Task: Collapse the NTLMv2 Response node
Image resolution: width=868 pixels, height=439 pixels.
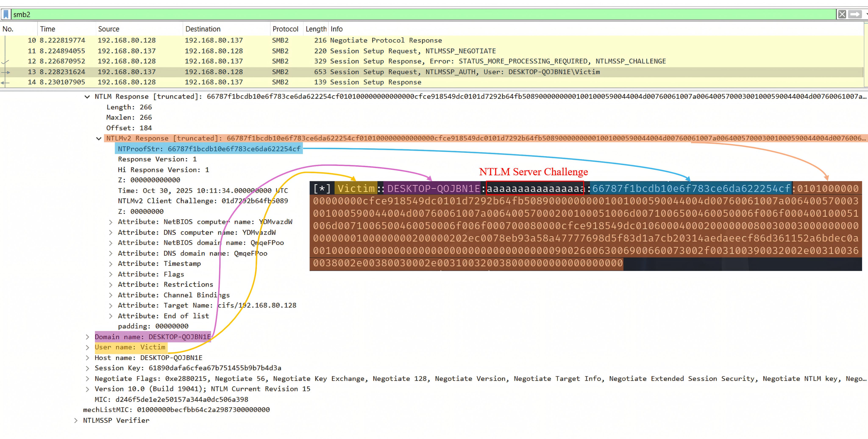Action: (x=99, y=139)
